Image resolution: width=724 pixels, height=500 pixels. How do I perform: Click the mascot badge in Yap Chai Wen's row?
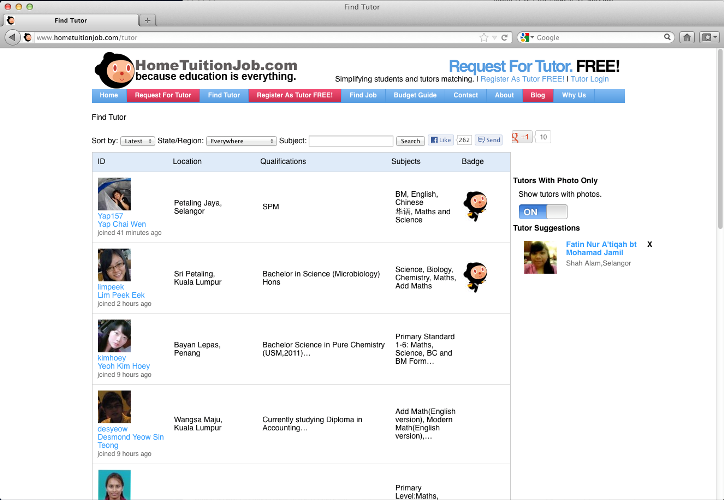tap(476, 206)
